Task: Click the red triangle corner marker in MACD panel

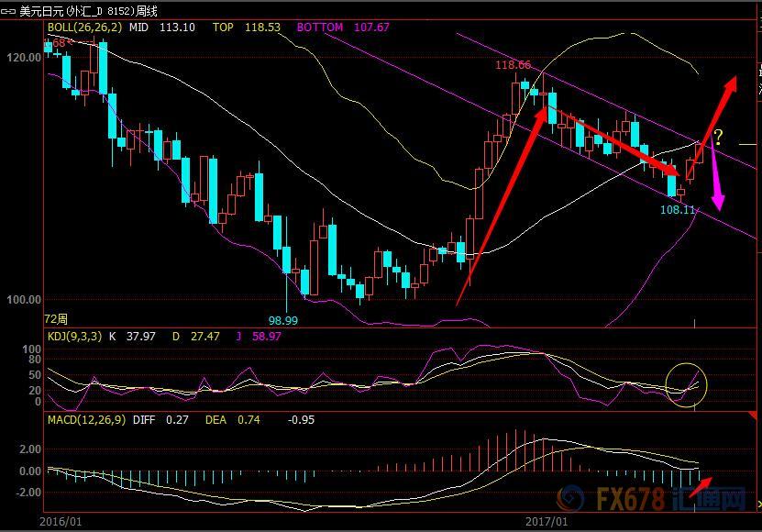Action: pos(753,416)
